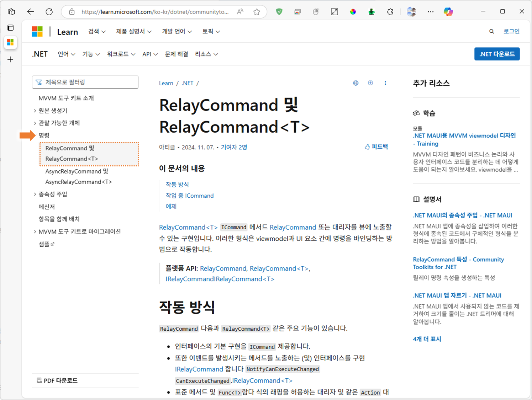
Task: Open the Edge workspaces icon
Action: click(x=11, y=12)
